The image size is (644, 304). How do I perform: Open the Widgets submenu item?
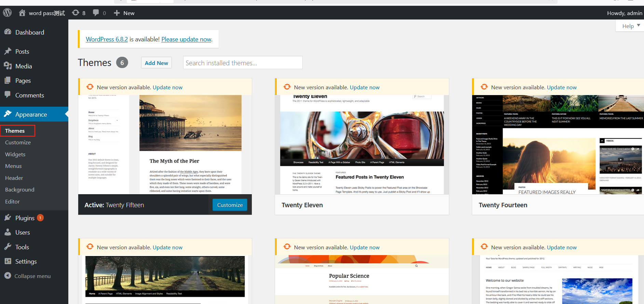pos(15,154)
